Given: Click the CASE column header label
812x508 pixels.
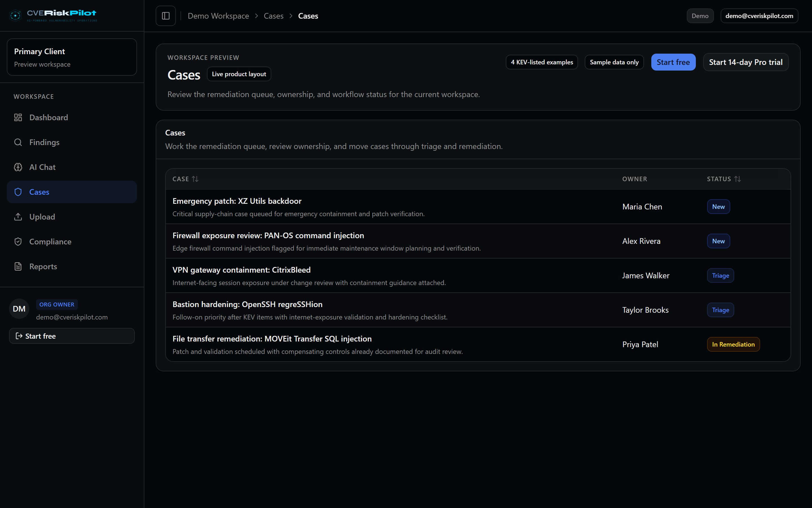Looking at the screenshot, I should tap(180, 179).
